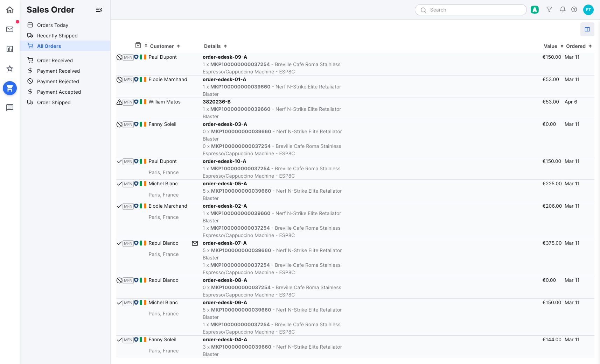Click MFN badge on order-edesk-06-A row
The height and width of the screenshot is (364, 600).
pos(128,303)
